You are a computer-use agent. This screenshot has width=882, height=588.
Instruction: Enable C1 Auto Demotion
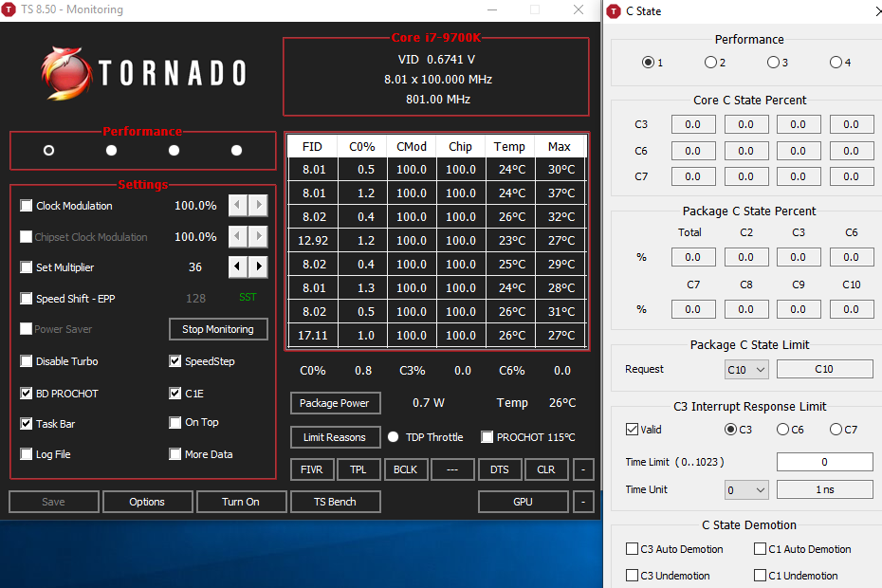tap(760, 548)
